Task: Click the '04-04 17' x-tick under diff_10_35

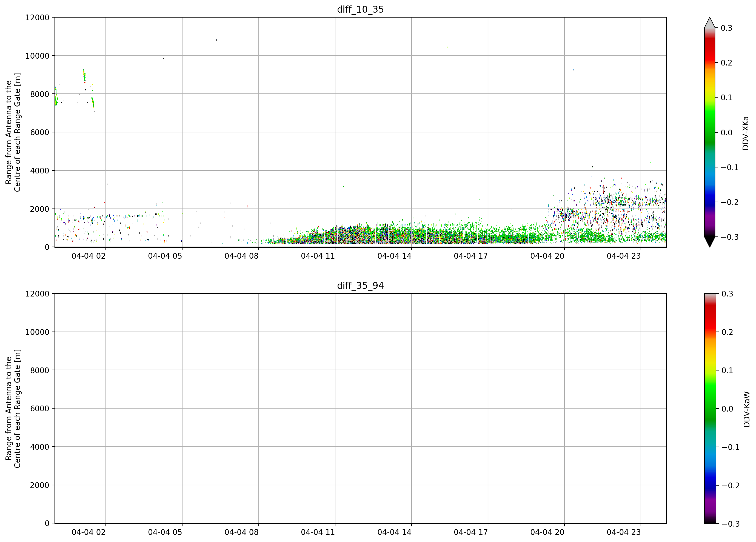Action: [471, 256]
